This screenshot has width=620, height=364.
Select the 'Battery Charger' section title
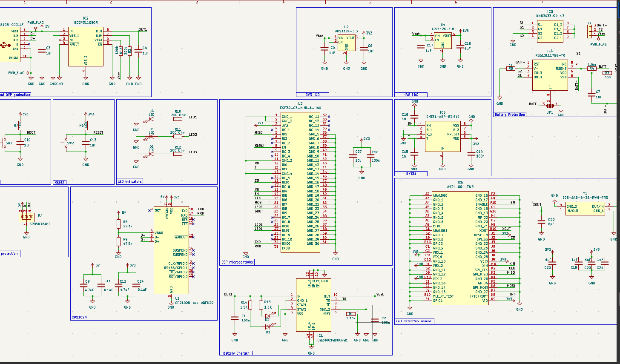[x=236, y=353]
